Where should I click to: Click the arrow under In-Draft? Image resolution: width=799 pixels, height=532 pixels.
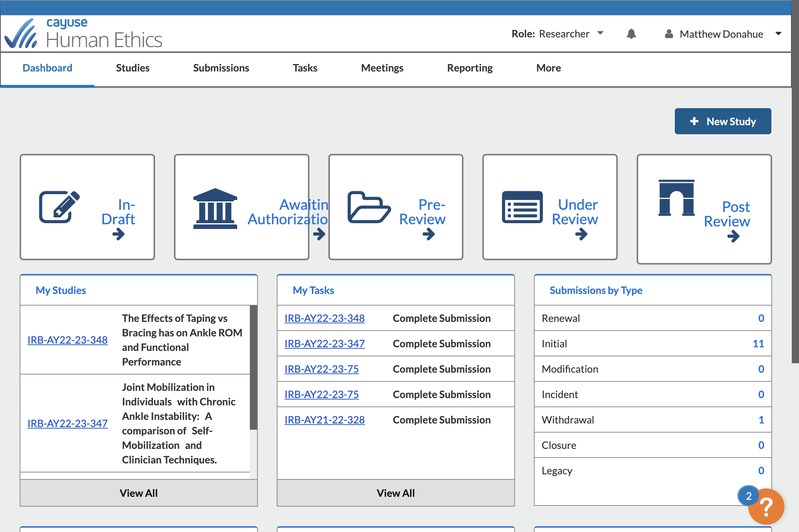point(118,234)
